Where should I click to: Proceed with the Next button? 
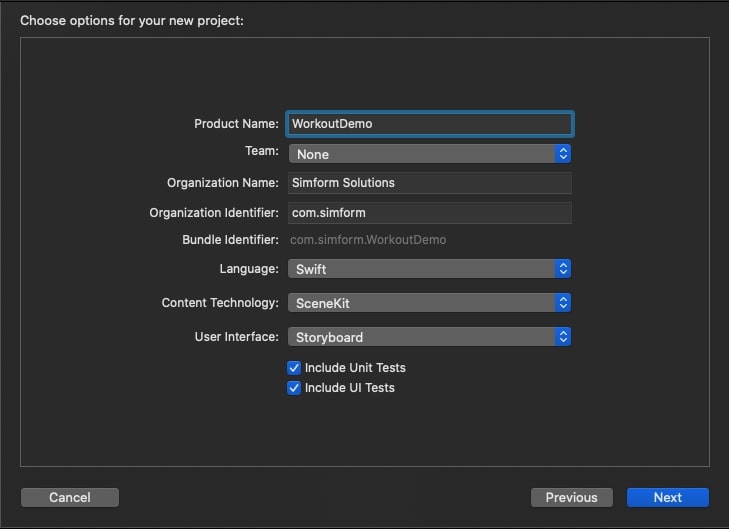pyautogui.click(x=667, y=497)
